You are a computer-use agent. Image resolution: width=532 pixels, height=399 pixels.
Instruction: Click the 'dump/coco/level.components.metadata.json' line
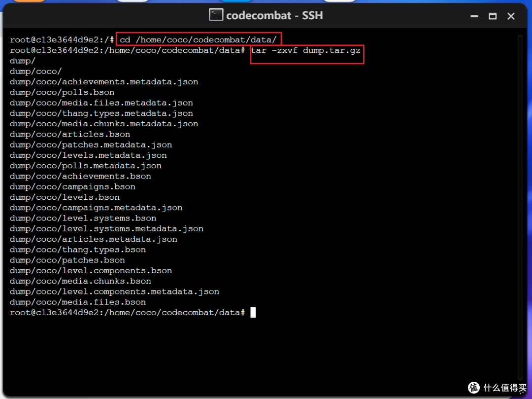click(114, 291)
